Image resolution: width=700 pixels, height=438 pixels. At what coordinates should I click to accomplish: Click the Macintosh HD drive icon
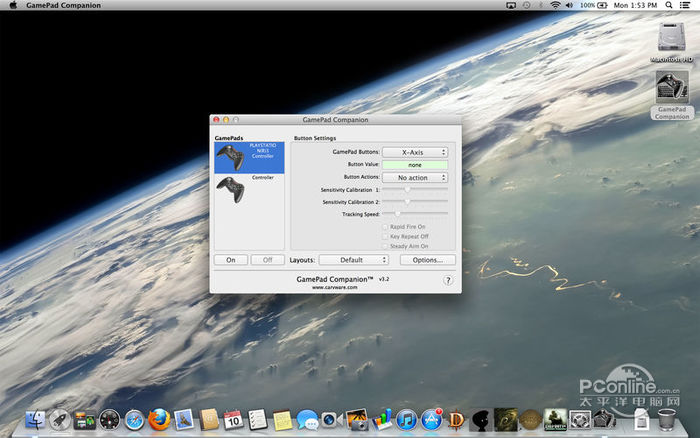tap(671, 38)
